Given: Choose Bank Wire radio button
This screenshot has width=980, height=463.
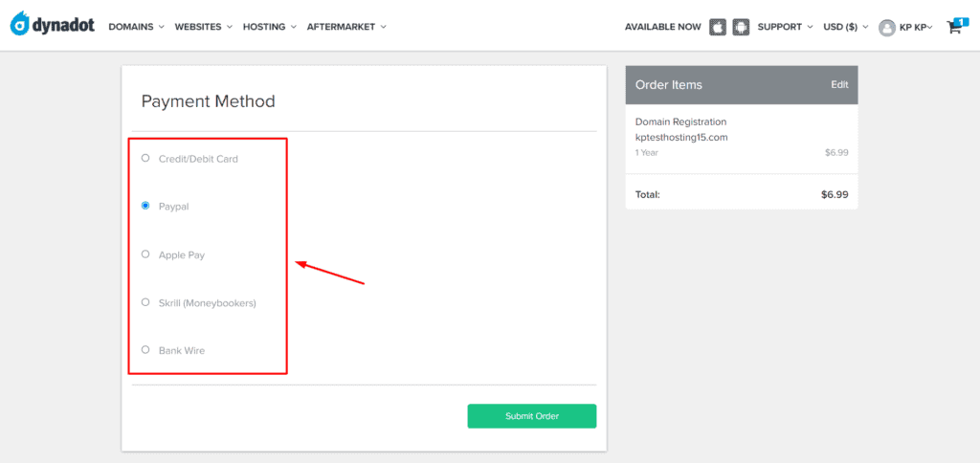Looking at the screenshot, I should coord(145,349).
